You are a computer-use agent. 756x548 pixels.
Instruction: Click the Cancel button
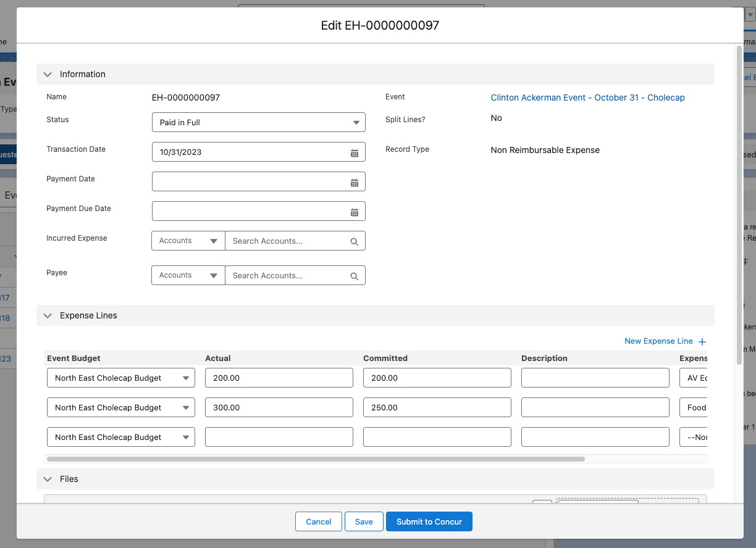318,521
